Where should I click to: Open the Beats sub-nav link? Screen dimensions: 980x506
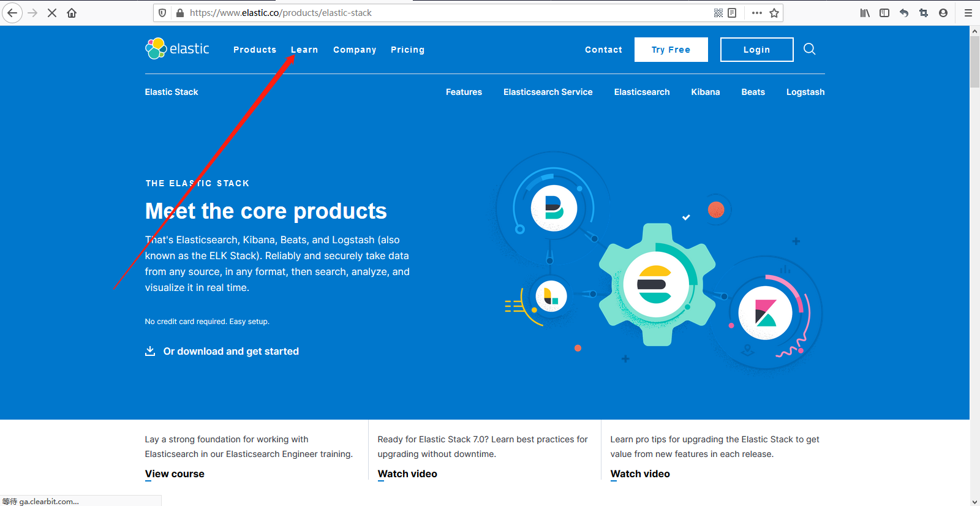click(753, 92)
